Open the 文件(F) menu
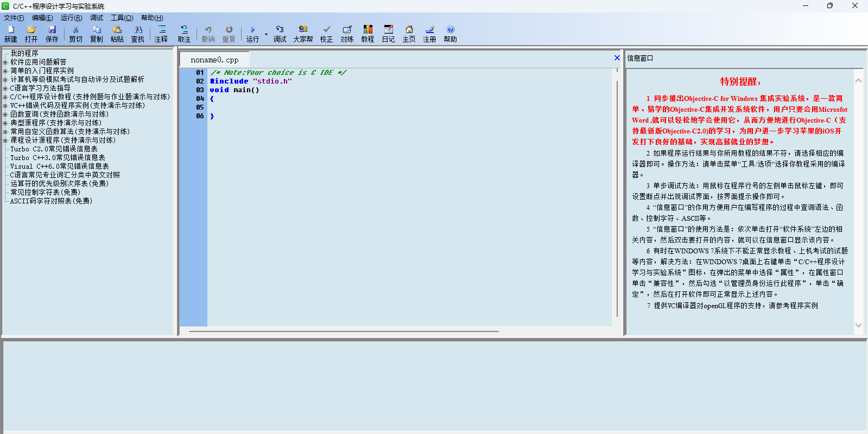Viewport: 868px width, 434px height. pyautogui.click(x=14, y=18)
